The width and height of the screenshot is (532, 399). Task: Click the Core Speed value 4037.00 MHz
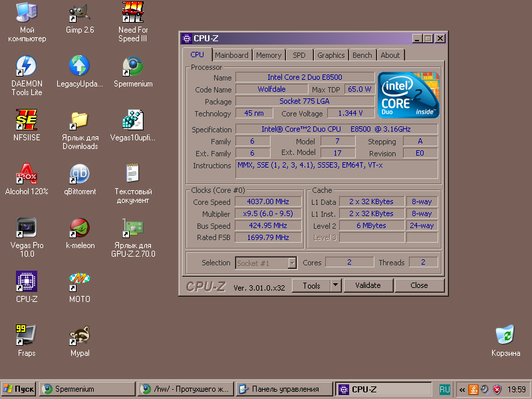[268, 202]
